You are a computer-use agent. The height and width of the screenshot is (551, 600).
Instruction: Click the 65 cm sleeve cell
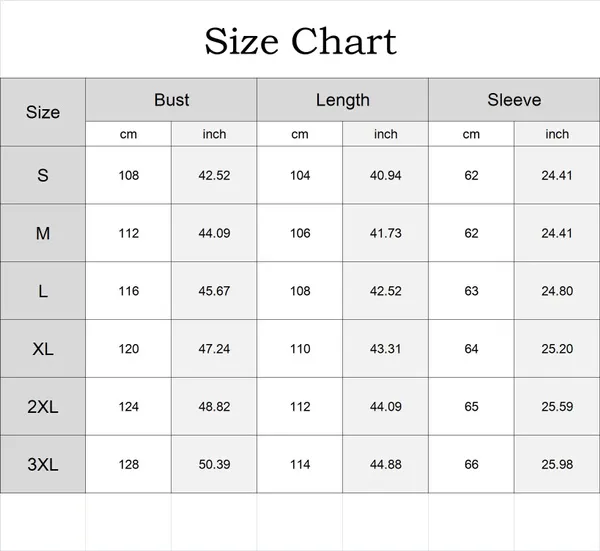[471, 407]
